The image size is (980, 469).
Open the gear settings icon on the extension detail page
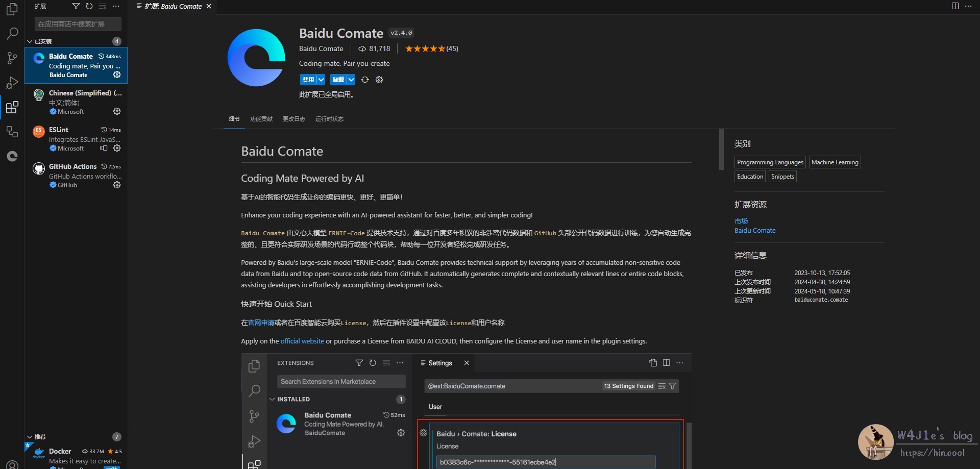click(x=379, y=80)
